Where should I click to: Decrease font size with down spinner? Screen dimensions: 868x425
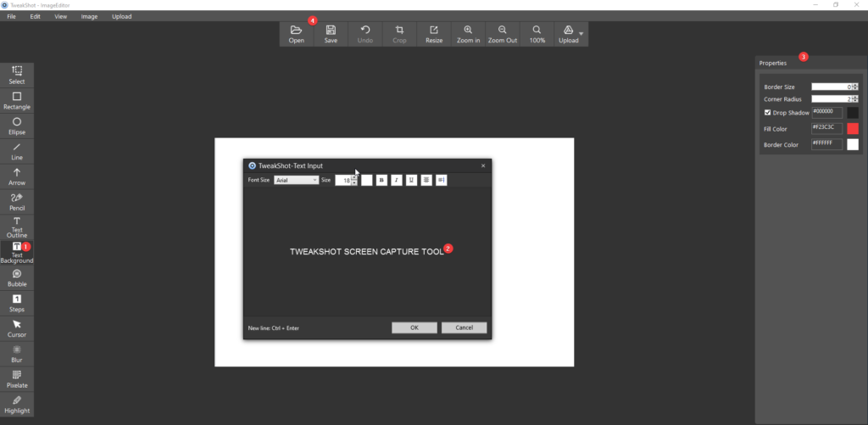354,183
